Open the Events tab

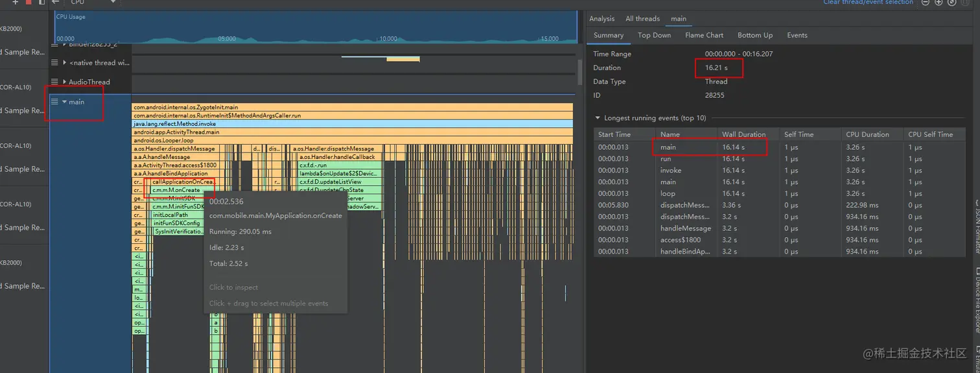797,35
